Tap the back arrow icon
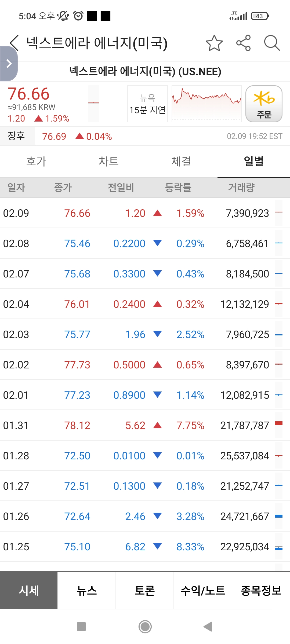 [x=14, y=43]
